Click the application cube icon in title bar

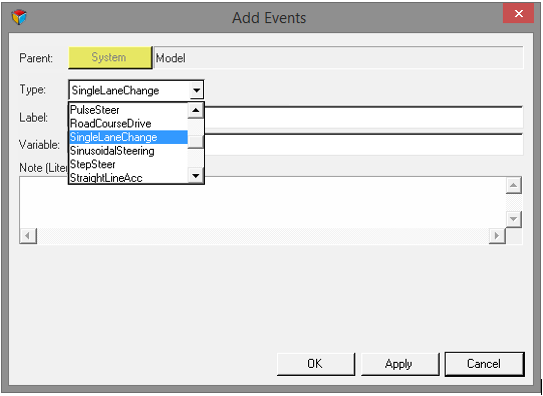click(19, 17)
